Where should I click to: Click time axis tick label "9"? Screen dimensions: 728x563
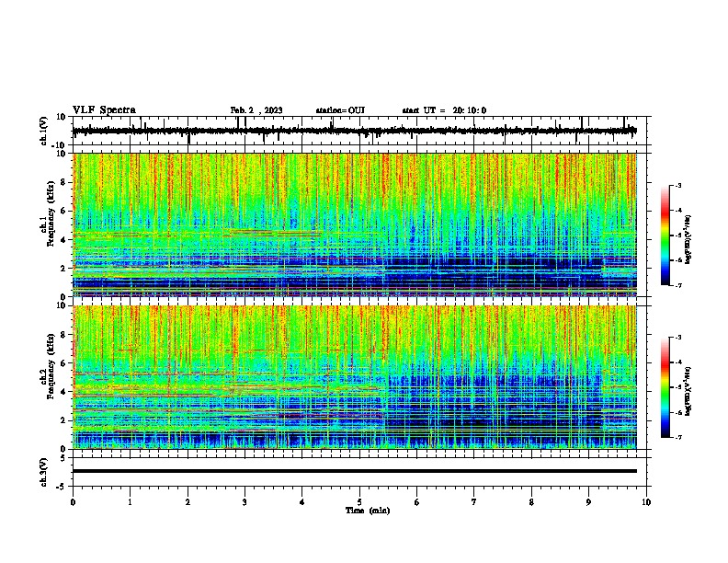point(588,502)
